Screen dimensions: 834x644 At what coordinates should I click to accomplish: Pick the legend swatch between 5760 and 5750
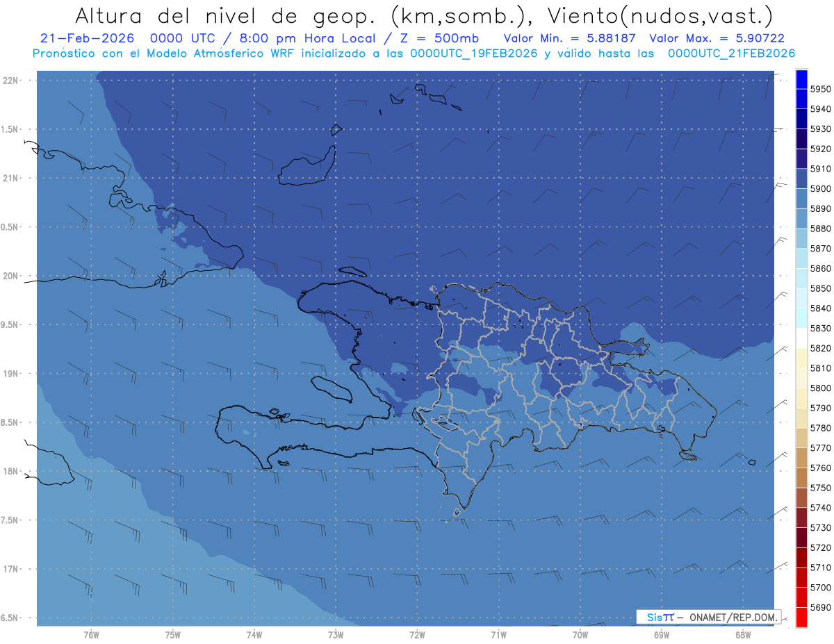[x=801, y=478]
